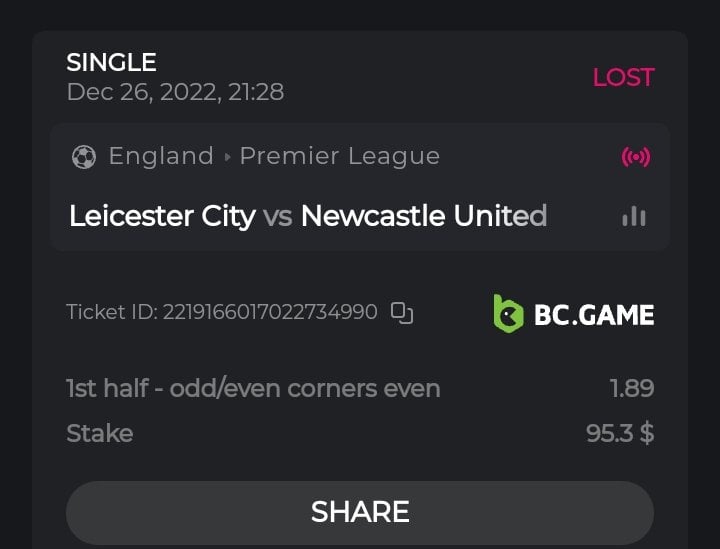Click the Newcastle United team name

424,216
